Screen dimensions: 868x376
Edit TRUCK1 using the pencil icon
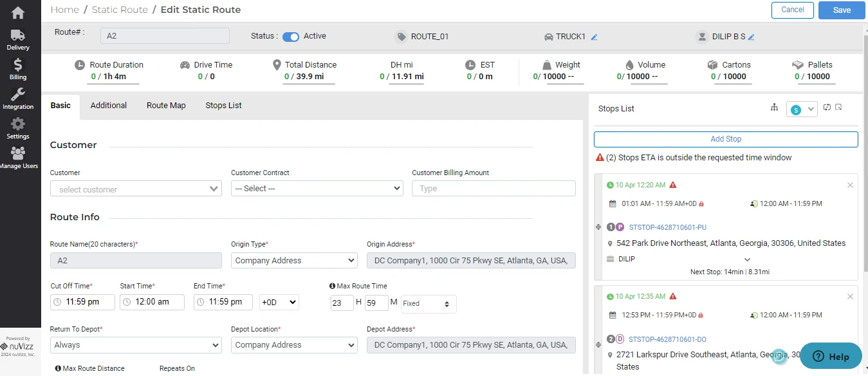[x=595, y=37]
